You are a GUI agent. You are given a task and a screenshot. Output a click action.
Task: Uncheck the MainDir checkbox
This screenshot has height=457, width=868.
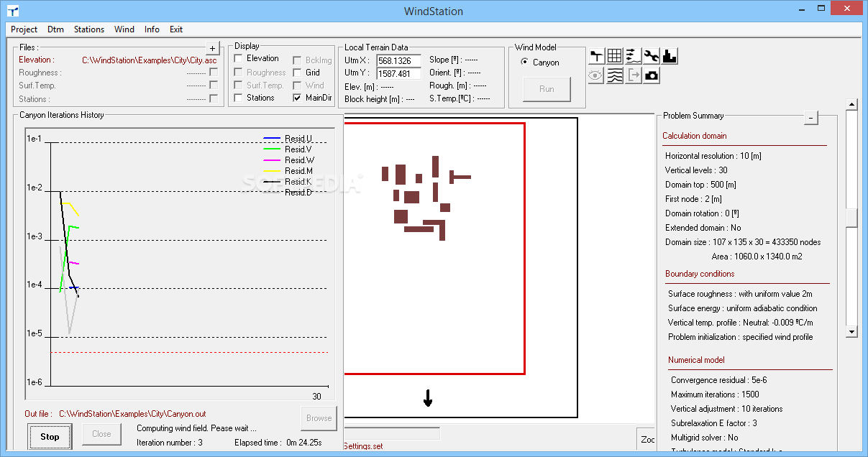(298, 98)
